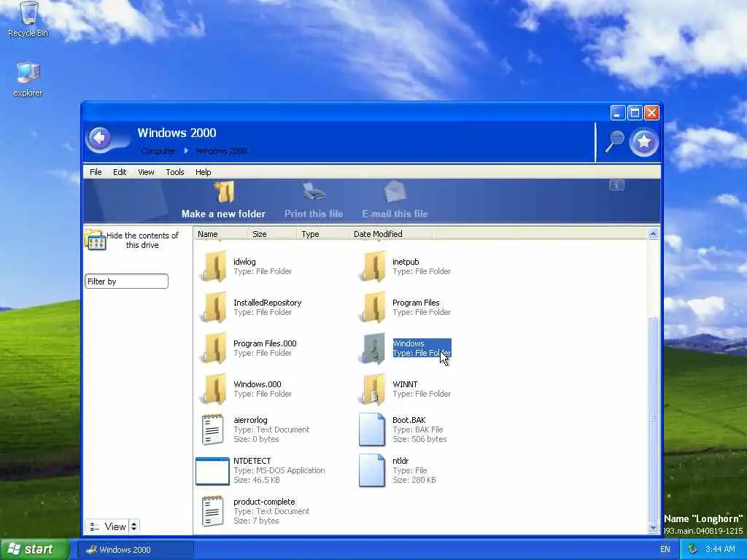The height and width of the screenshot is (560, 747).
Task: Click the system tray icon beside the clock
Action: coord(693,550)
